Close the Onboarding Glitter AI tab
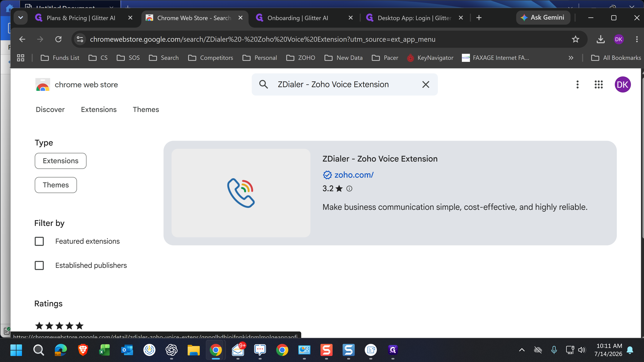Image resolution: width=644 pixels, height=362 pixels. (x=351, y=18)
